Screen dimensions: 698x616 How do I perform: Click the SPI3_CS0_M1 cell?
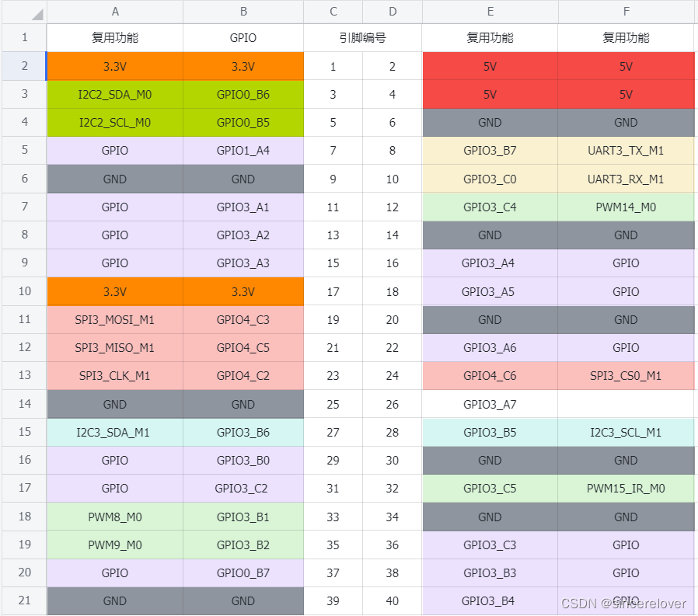[626, 375]
